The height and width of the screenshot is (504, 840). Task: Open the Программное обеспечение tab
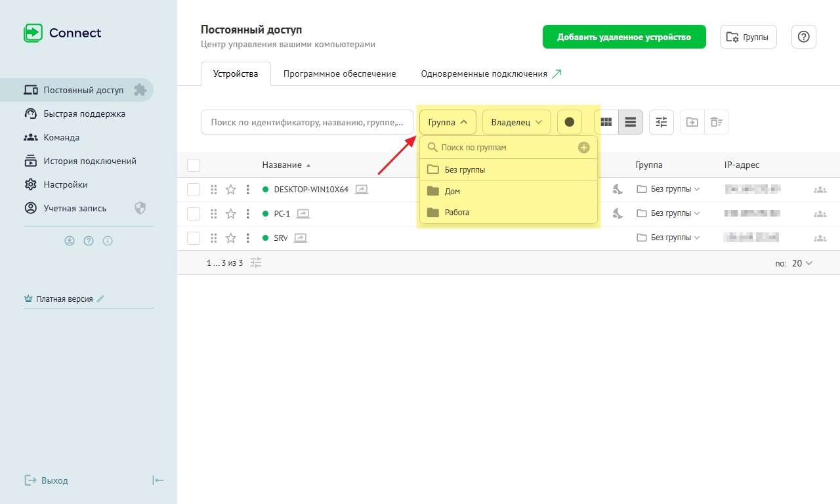(339, 74)
